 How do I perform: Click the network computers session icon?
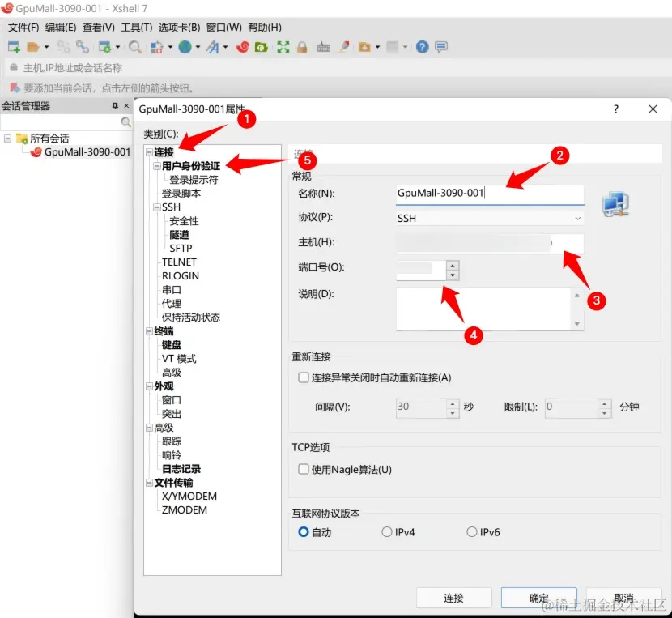(x=615, y=204)
